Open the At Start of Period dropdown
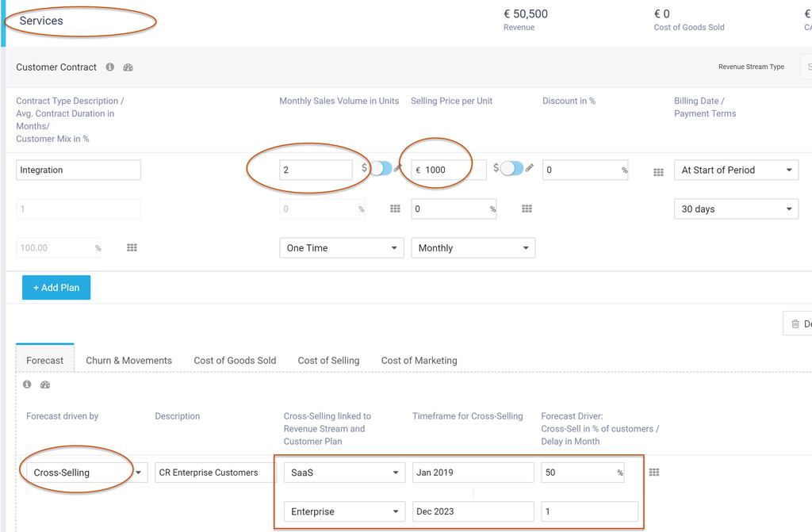The image size is (812, 532). click(x=735, y=170)
